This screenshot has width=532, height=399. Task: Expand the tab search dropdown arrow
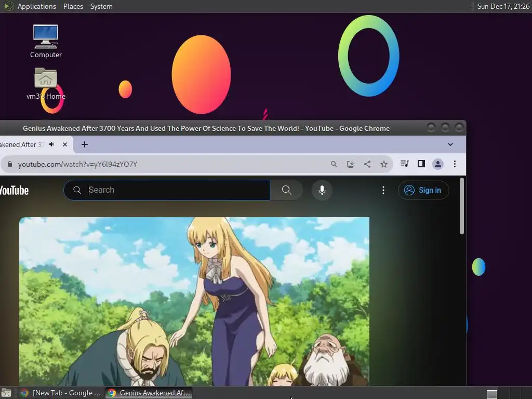pyautogui.click(x=450, y=144)
